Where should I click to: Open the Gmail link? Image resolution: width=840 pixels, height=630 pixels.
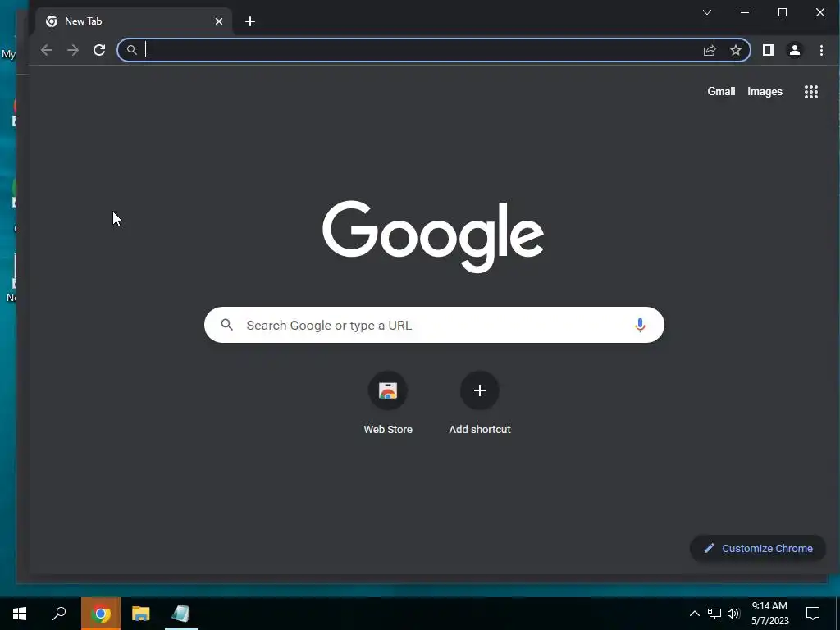721,92
